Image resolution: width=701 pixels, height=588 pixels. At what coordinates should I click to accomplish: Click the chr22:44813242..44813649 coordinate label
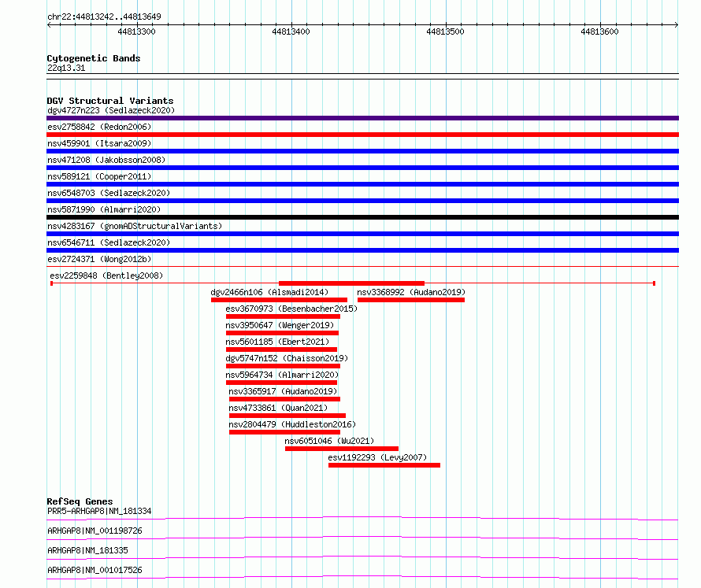coord(104,17)
